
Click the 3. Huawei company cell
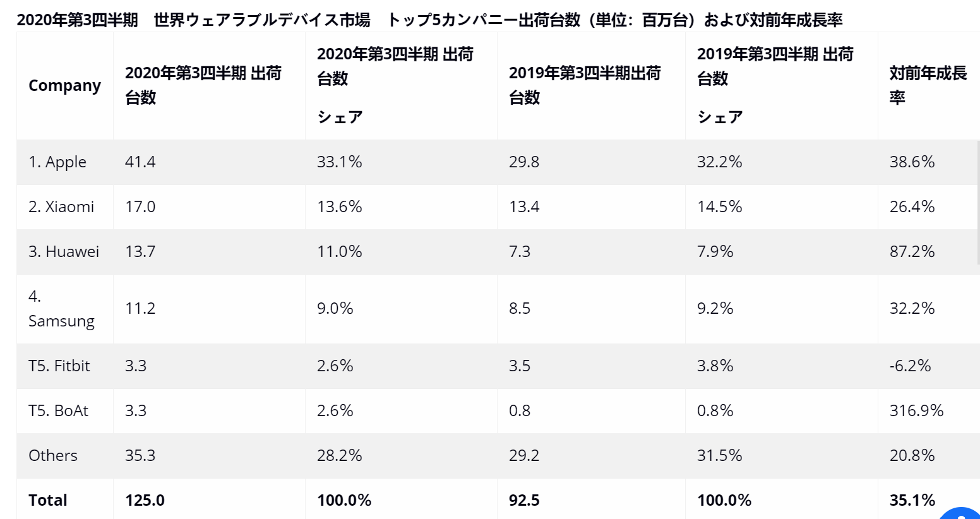pos(64,252)
